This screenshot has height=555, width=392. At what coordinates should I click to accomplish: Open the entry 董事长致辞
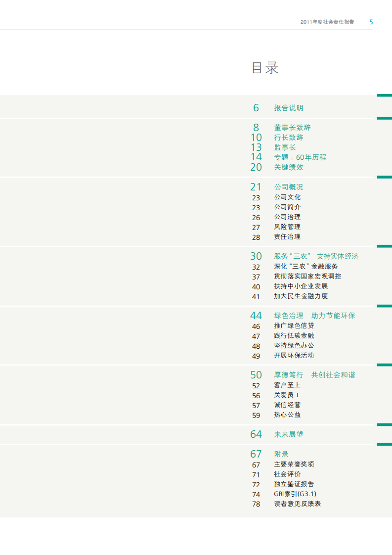[292, 128]
